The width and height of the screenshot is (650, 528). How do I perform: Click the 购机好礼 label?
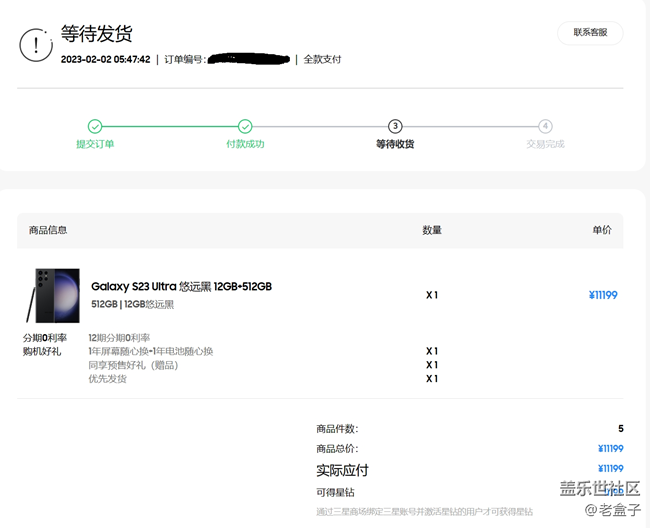click(x=42, y=351)
